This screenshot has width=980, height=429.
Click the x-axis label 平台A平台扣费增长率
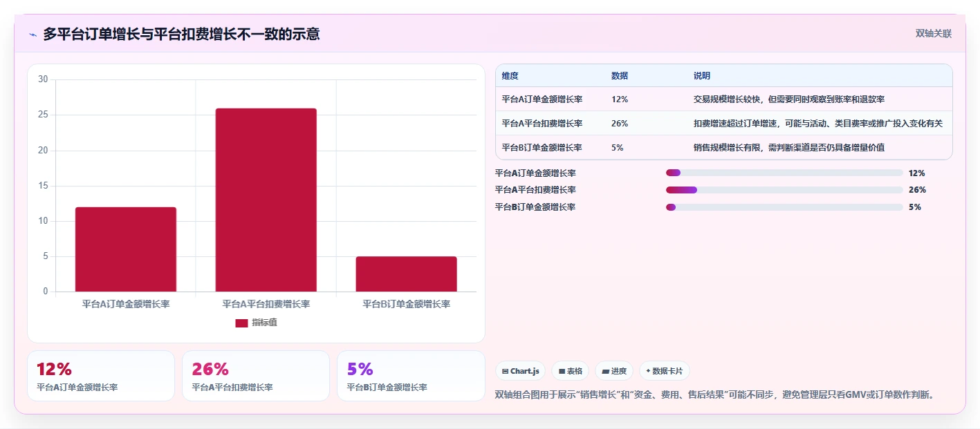266,304
